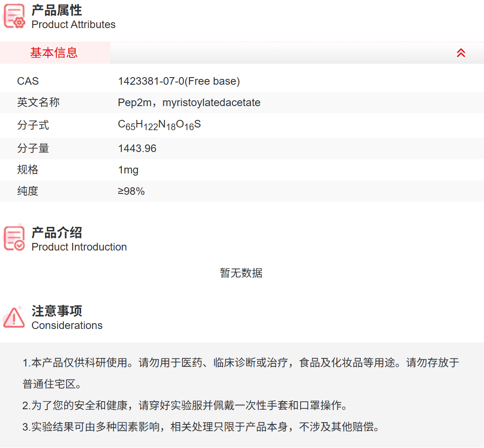This screenshot has width=484, height=448.
Task: Click the English name Pep2m, myristoylatedacetate
Action: (x=189, y=103)
